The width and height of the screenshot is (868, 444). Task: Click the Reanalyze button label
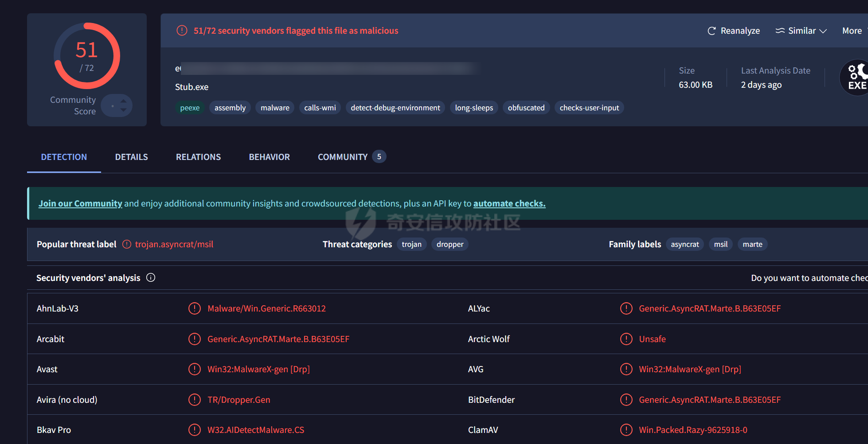pyautogui.click(x=740, y=31)
